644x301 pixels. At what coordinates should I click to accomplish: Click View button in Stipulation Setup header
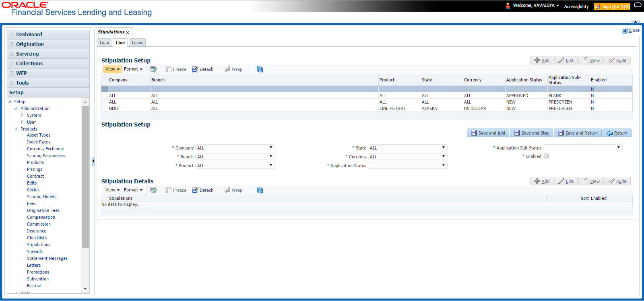(x=591, y=60)
